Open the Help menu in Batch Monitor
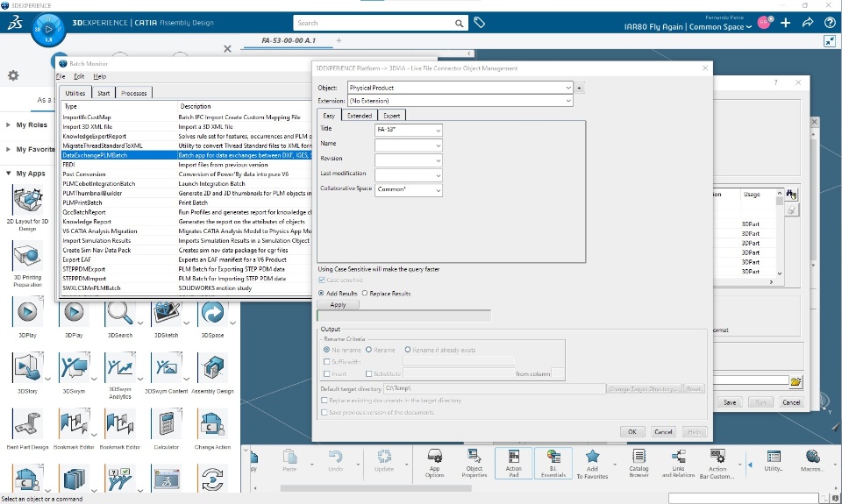 [x=99, y=76]
